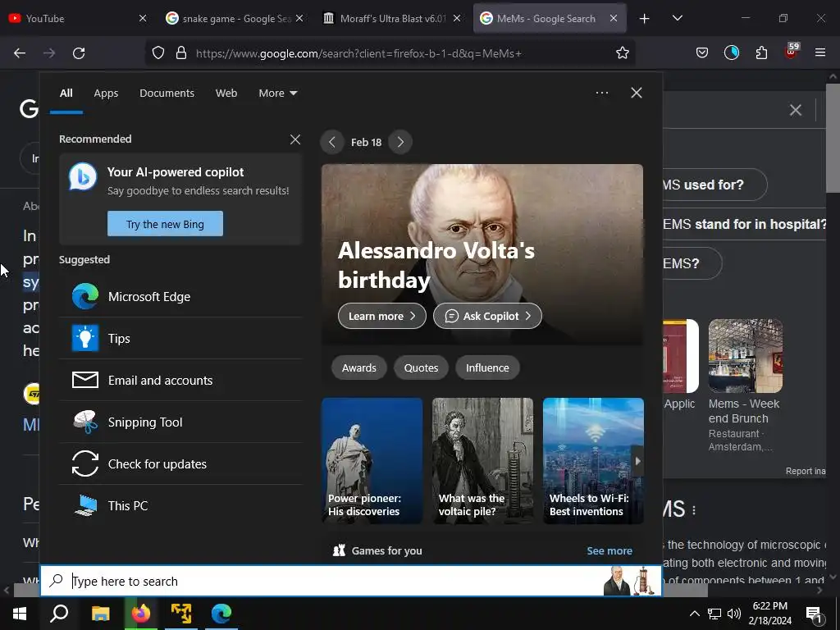840x630 pixels.
Task: Dismiss the Recommended section
Action: pos(295,139)
